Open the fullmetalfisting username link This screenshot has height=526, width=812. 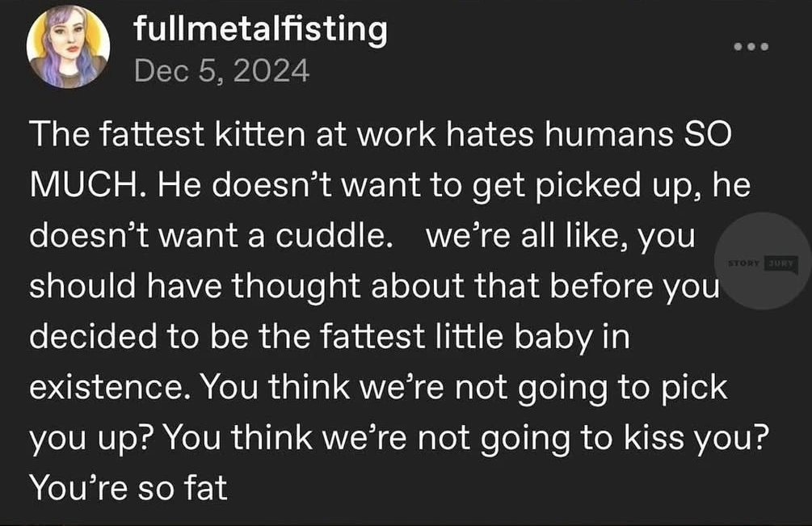[260, 31]
